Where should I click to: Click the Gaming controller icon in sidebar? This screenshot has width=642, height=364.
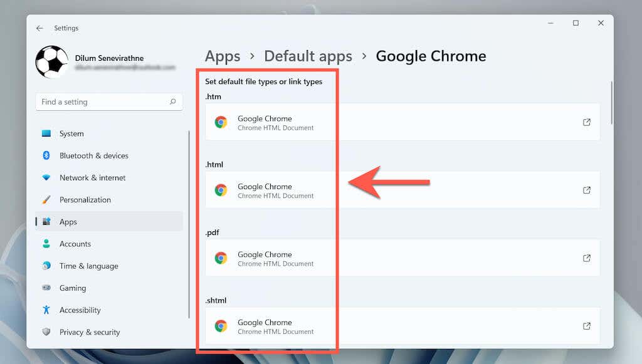[46, 288]
